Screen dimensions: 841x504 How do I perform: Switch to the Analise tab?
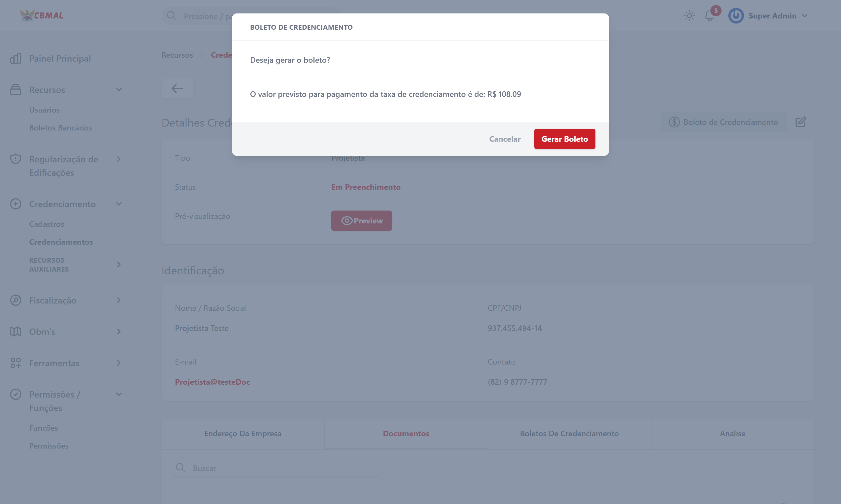click(x=732, y=434)
